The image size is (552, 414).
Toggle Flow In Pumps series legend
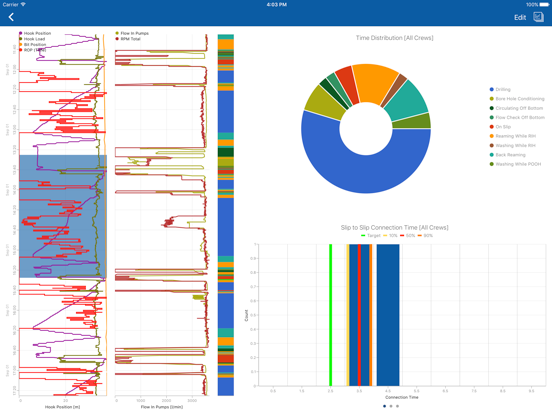click(x=132, y=33)
